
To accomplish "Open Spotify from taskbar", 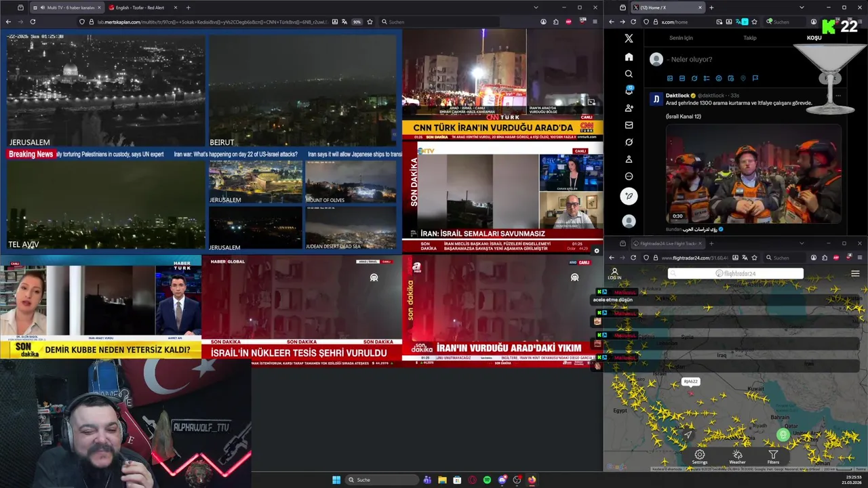I will pos(487,480).
